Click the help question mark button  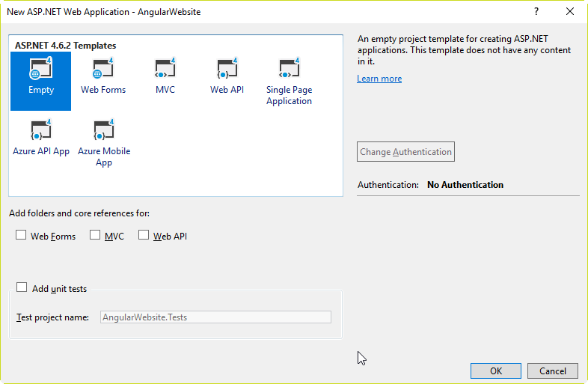pyautogui.click(x=536, y=12)
